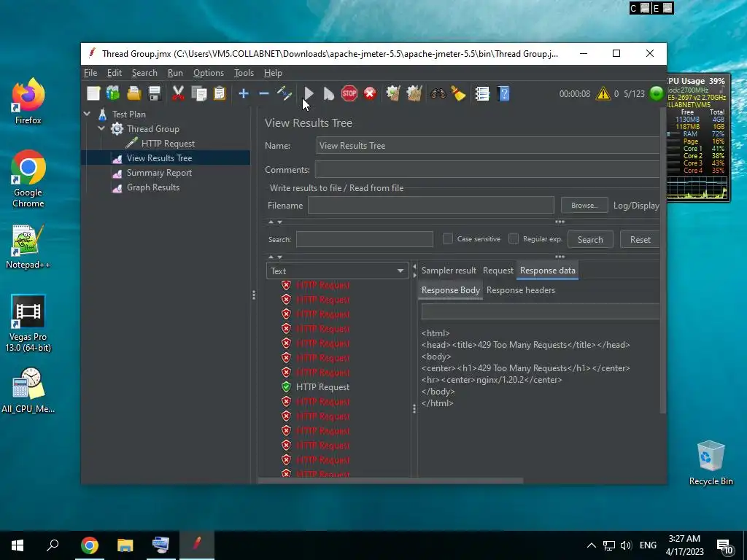Stop the test with STOP icon

pos(349,93)
